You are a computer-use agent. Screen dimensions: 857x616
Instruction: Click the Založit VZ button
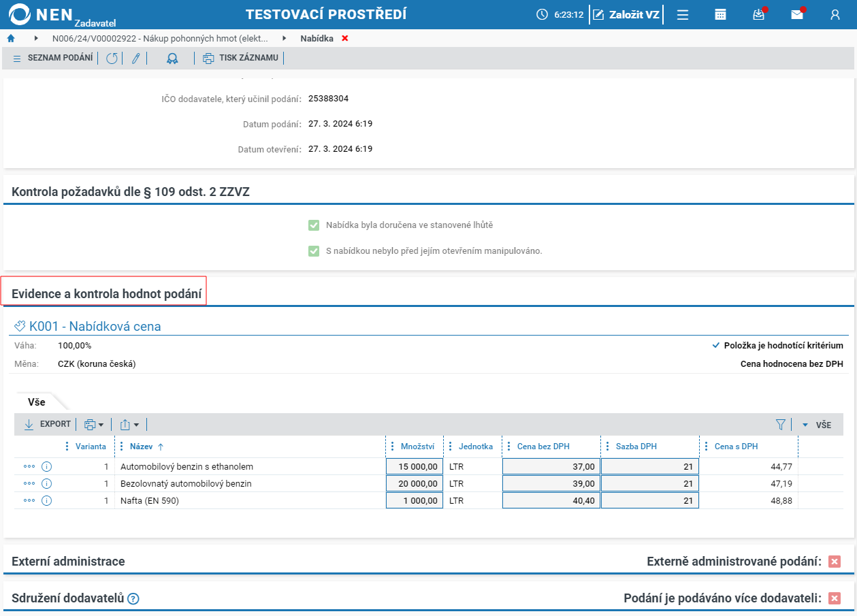tap(626, 14)
